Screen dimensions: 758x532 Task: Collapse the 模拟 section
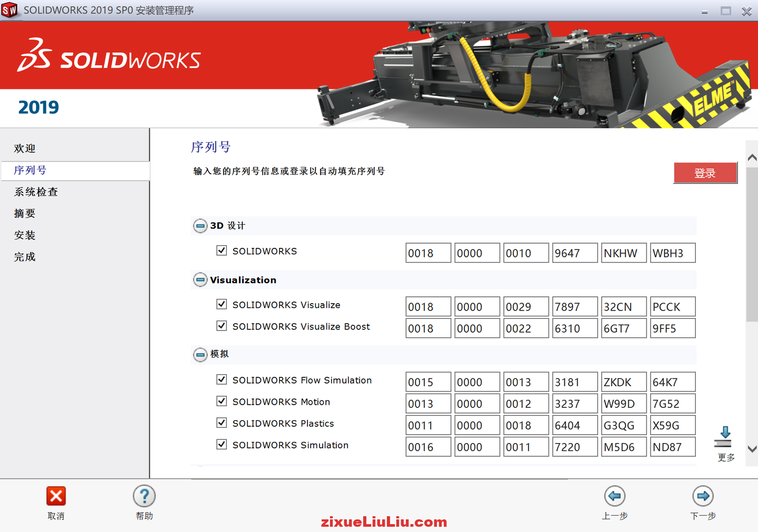(x=200, y=355)
